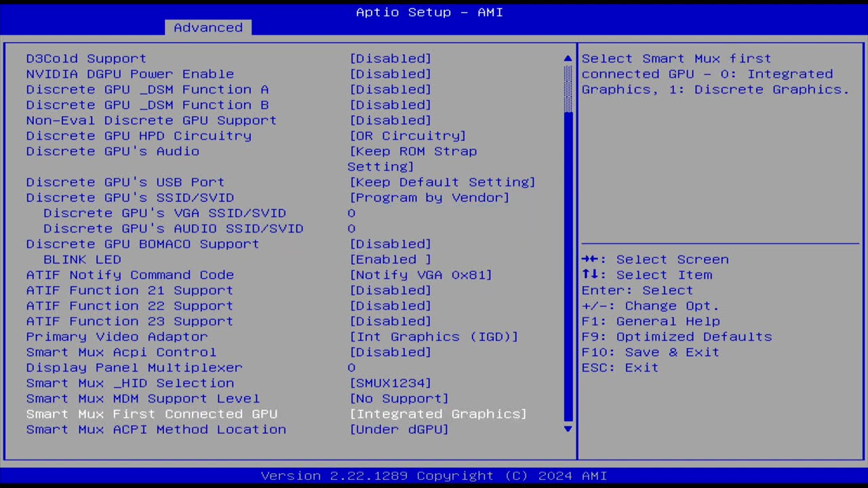Open the Advanced tab
Viewport: 868px width, 488px height.
point(208,27)
